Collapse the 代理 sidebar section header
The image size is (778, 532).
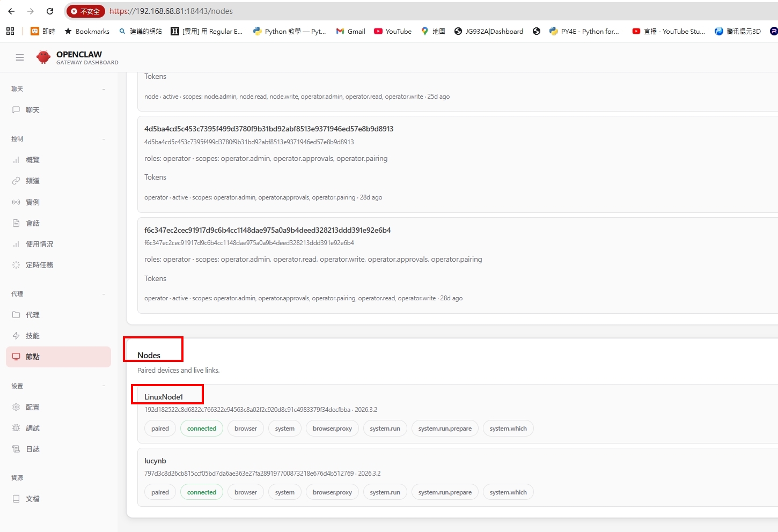[x=104, y=294]
